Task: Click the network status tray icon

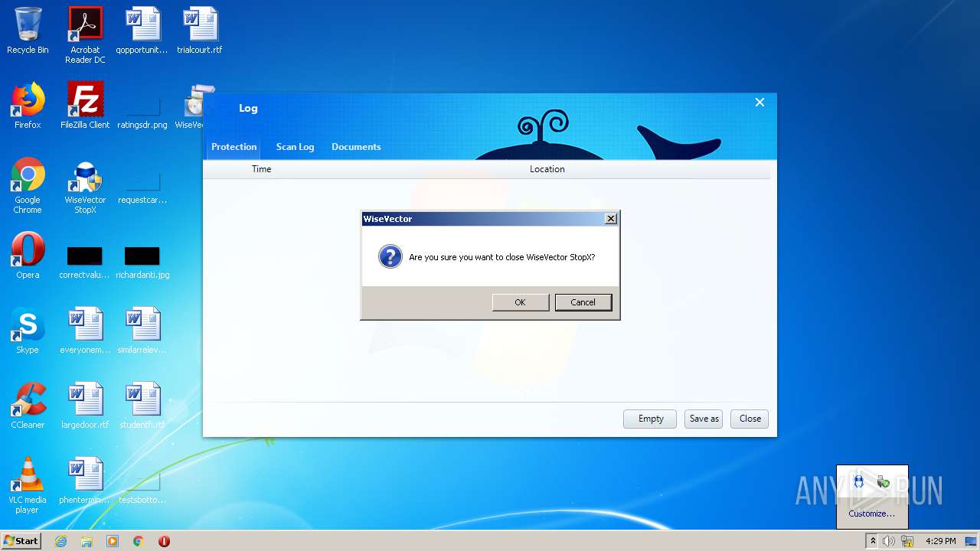Action: click(908, 541)
